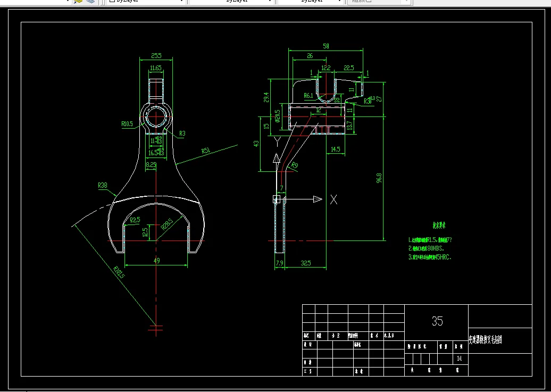Viewport: 551px width, 392px height.
Task: Select the R51 radius dimension
Action: click(x=206, y=151)
